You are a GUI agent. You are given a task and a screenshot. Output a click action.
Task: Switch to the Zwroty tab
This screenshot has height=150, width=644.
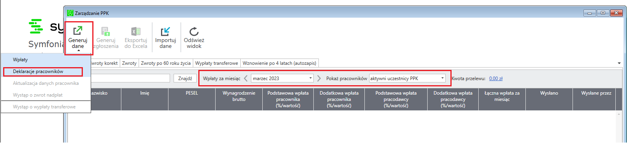tap(129, 63)
